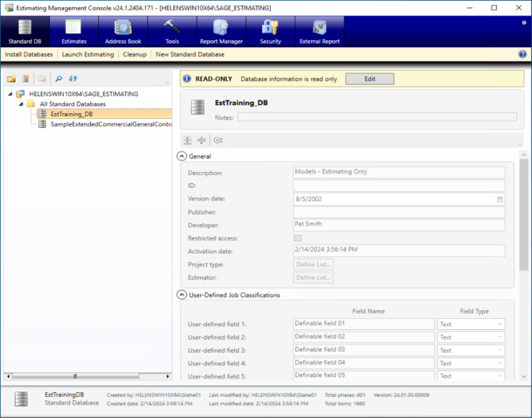Click the Activation date field
This screenshot has width=532, height=418.
pyautogui.click(x=399, y=251)
